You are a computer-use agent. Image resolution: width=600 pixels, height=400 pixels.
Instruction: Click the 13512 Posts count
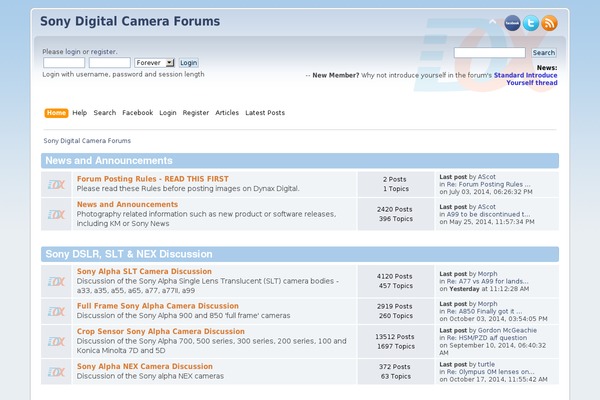[x=395, y=337]
